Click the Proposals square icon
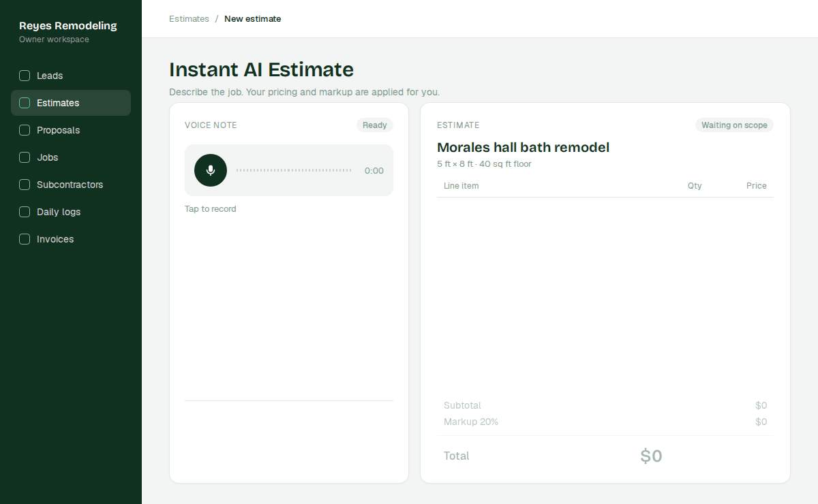The image size is (818, 504). click(25, 130)
